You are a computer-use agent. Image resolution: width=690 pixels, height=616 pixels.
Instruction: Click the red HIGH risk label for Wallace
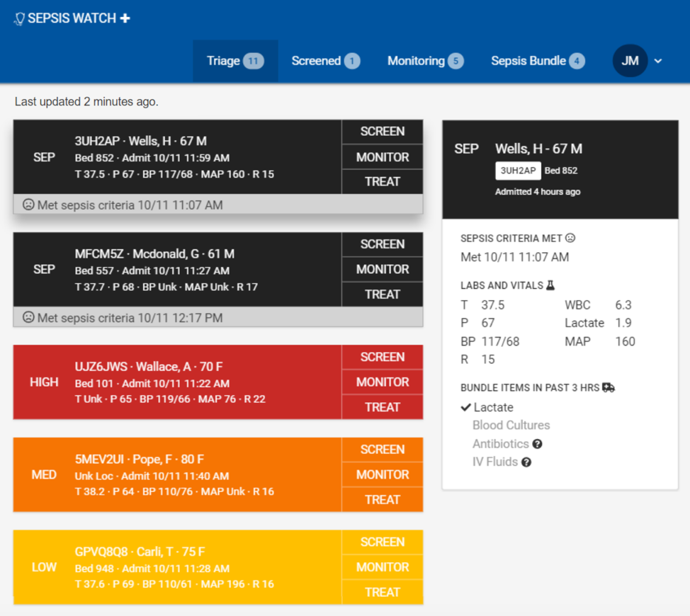[x=44, y=382]
